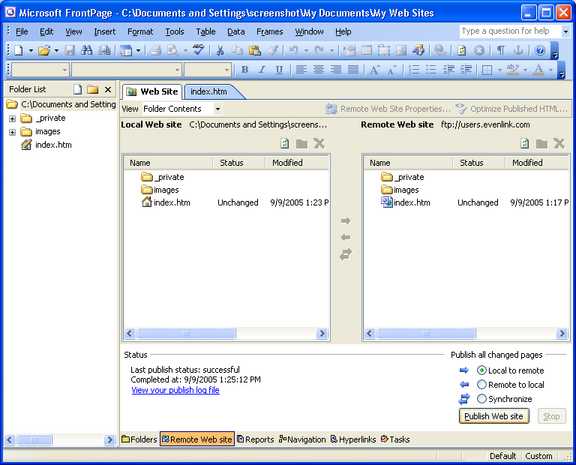Open the View Folder Contents dropdown

(218, 109)
